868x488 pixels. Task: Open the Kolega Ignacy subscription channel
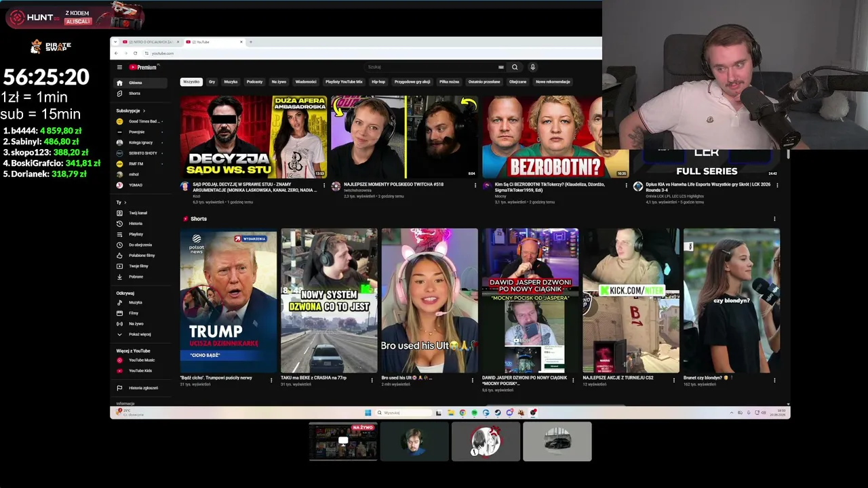pos(140,142)
